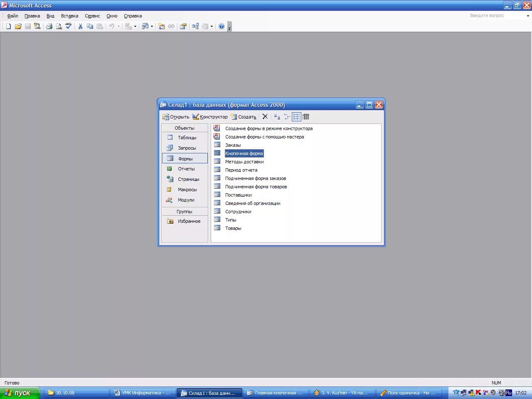This screenshot has width=532, height=399.
Task: Switch to Details view in database window
Action: (306, 117)
